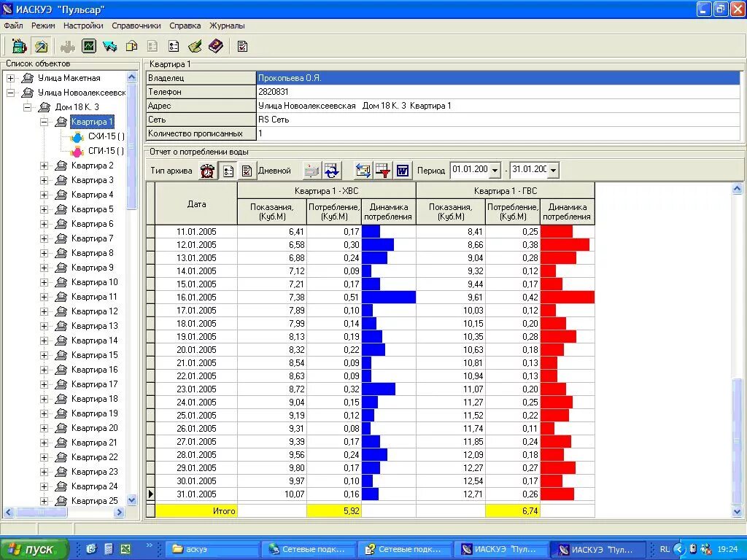Click the printer icon in the report toolbar
Viewport: 747px width, 560px height.
pos(311,171)
